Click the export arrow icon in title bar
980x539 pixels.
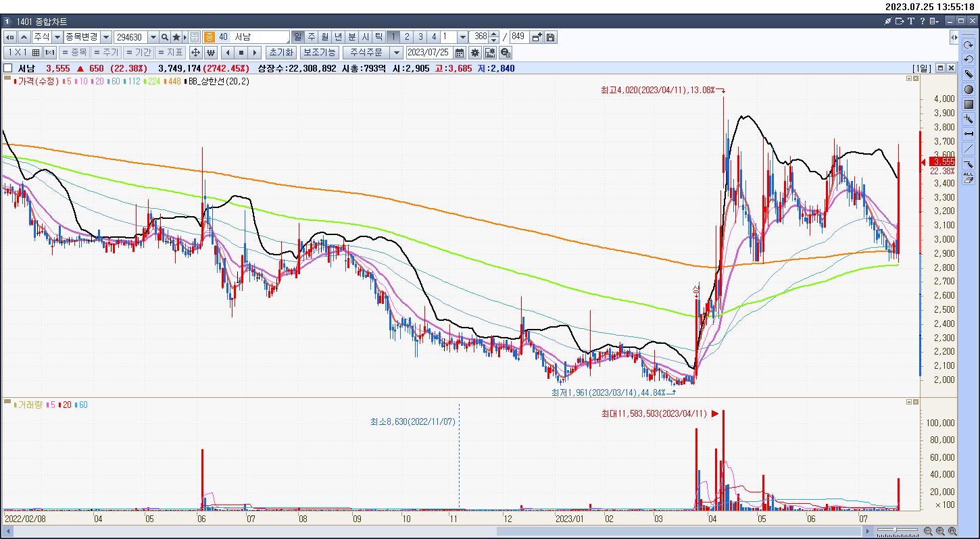[x=900, y=21]
